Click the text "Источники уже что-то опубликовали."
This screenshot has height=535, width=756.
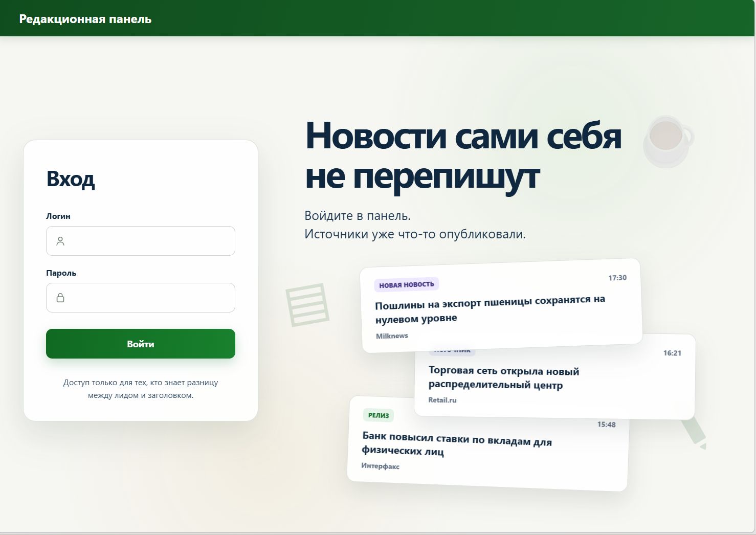point(415,234)
